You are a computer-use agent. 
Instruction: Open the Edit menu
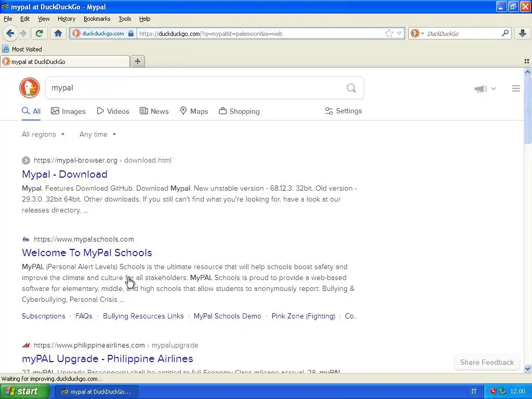pos(25,19)
